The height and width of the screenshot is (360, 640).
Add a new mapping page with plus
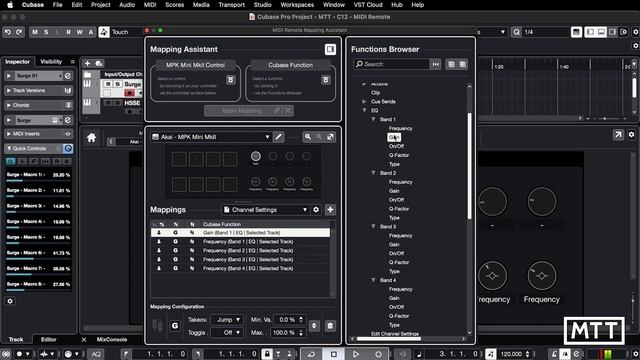click(x=330, y=210)
